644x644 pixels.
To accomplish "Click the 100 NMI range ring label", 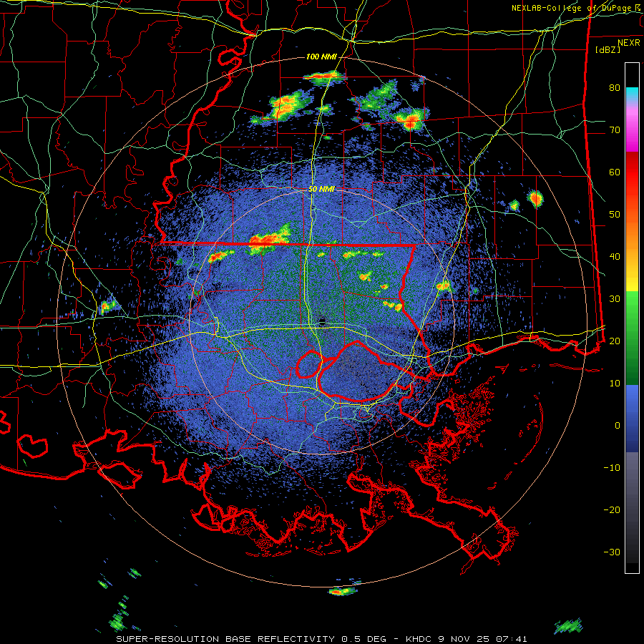I will coord(321,57).
